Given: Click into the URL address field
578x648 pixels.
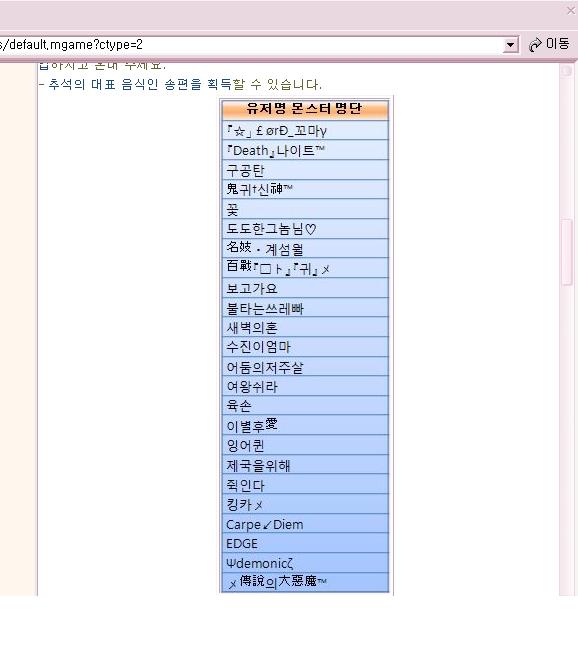Looking at the screenshot, I should [250, 45].
